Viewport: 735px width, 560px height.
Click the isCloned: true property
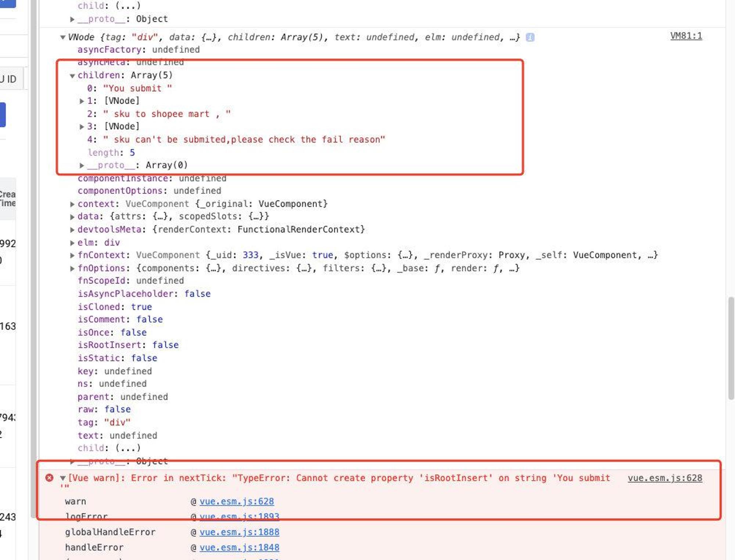pos(115,306)
